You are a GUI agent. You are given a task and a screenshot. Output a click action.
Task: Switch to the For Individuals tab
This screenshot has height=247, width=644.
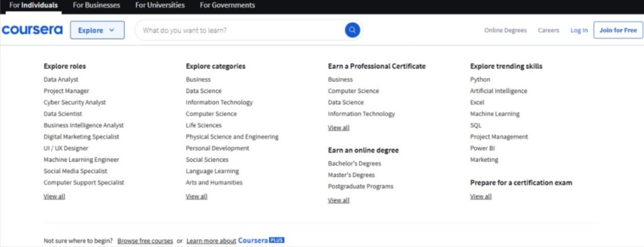click(34, 5)
